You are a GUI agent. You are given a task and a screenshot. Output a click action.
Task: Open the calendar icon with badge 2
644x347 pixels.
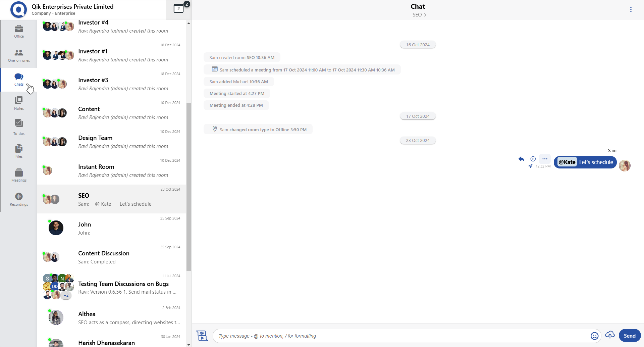click(179, 9)
